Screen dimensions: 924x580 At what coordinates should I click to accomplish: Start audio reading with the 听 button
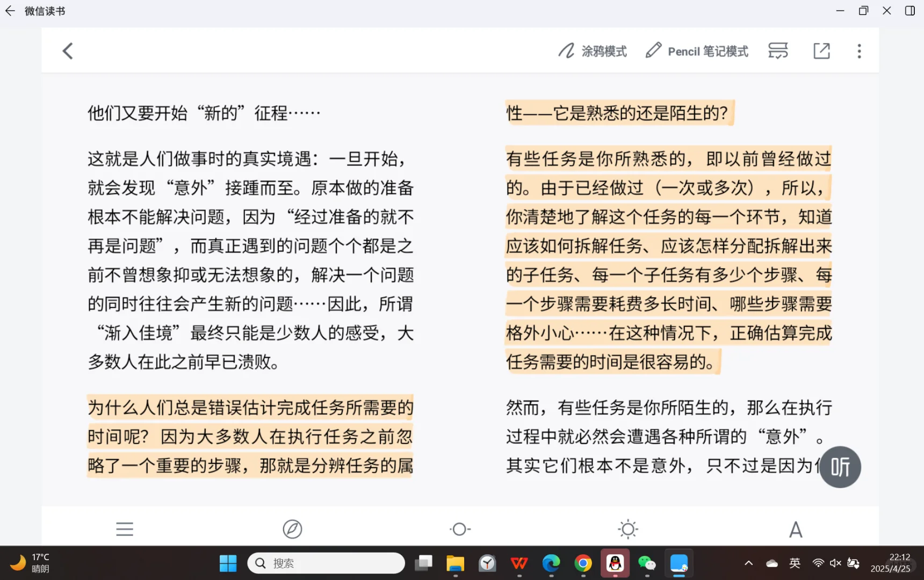840,467
